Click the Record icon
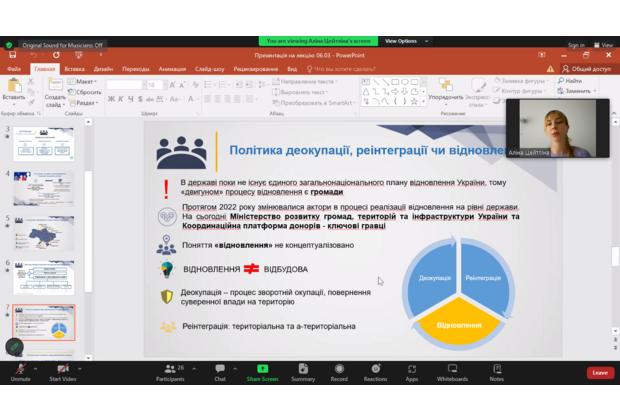 pos(339,369)
